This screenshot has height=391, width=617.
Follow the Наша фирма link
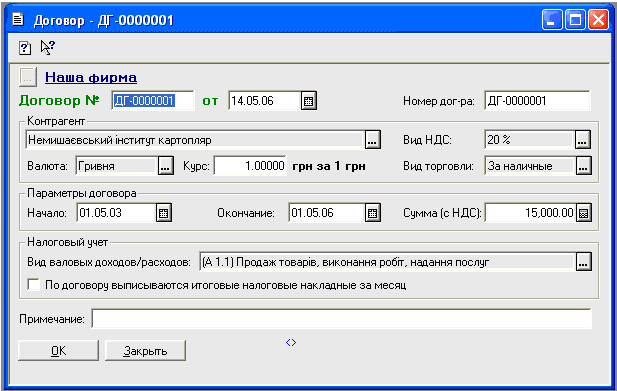(x=91, y=77)
